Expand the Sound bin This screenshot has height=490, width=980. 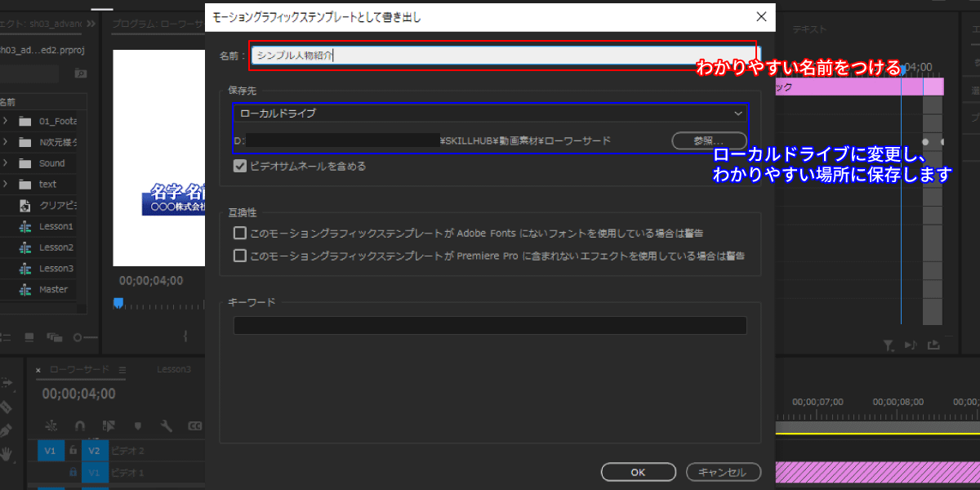tap(5, 163)
